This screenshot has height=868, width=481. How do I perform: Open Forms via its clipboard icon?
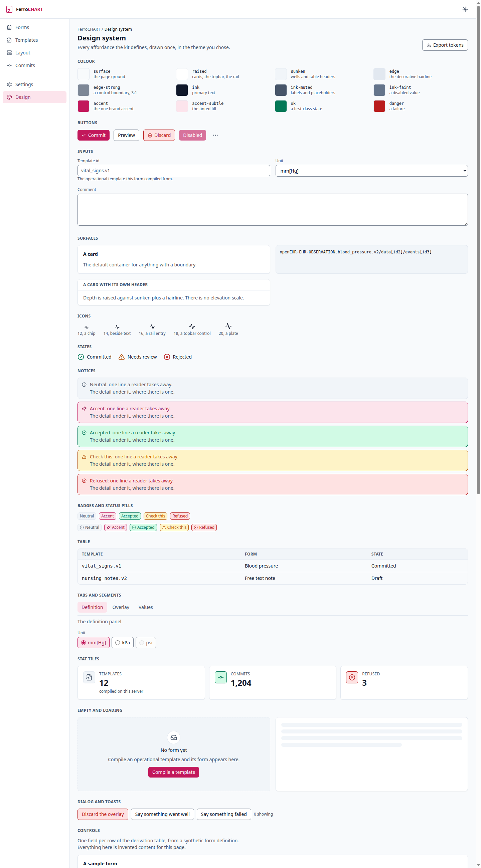pos(9,27)
